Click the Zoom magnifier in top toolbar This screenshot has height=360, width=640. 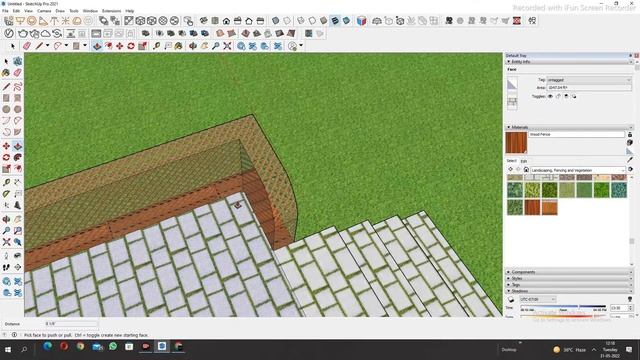click(x=216, y=46)
